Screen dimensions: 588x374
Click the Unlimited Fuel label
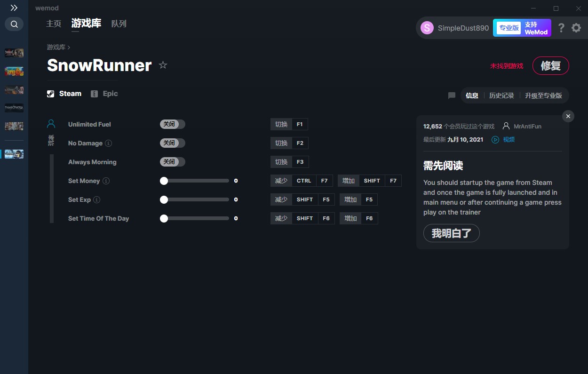pyautogui.click(x=89, y=124)
